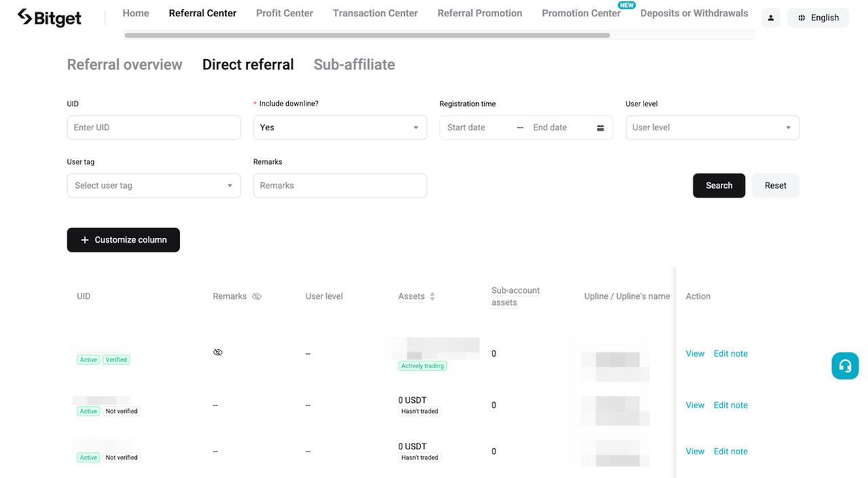The width and height of the screenshot is (868, 478).
Task: Switch to the Sub-affiliate tab
Action: click(x=354, y=64)
